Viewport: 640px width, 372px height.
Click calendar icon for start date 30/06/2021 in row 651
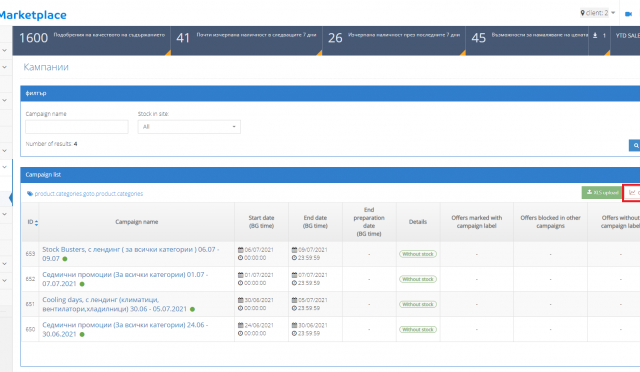(240, 300)
